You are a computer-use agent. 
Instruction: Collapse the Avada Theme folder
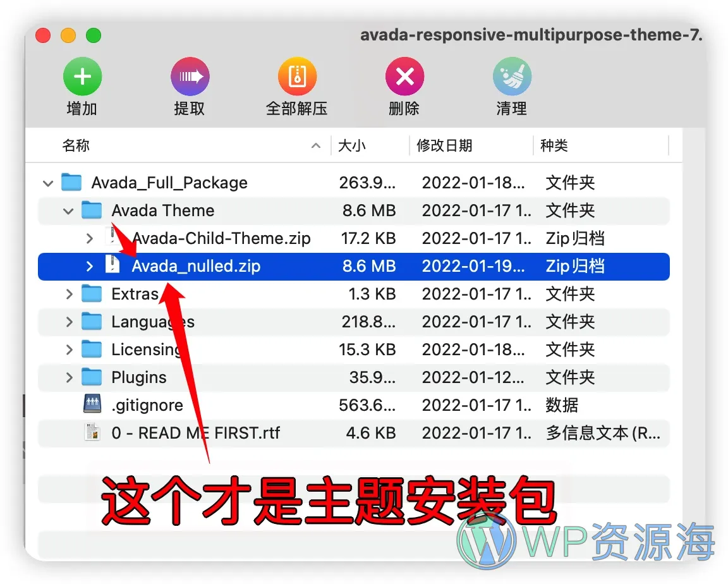68,211
